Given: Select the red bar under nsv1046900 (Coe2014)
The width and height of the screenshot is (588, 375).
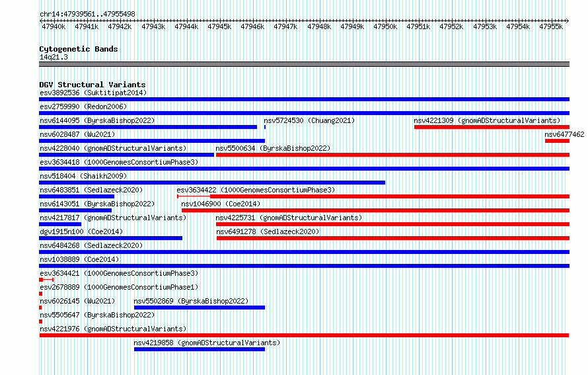Looking at the screenshot, I should coord(375,210).
